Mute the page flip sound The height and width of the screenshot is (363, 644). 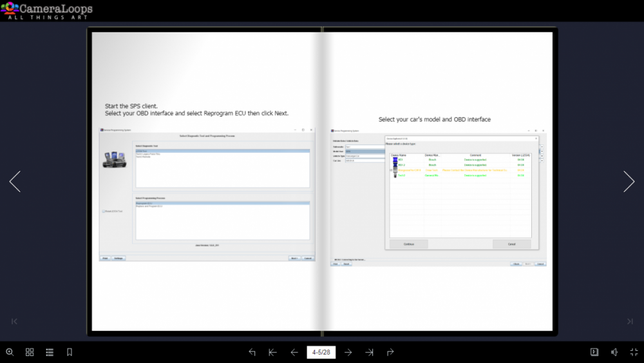pos(614,352)
